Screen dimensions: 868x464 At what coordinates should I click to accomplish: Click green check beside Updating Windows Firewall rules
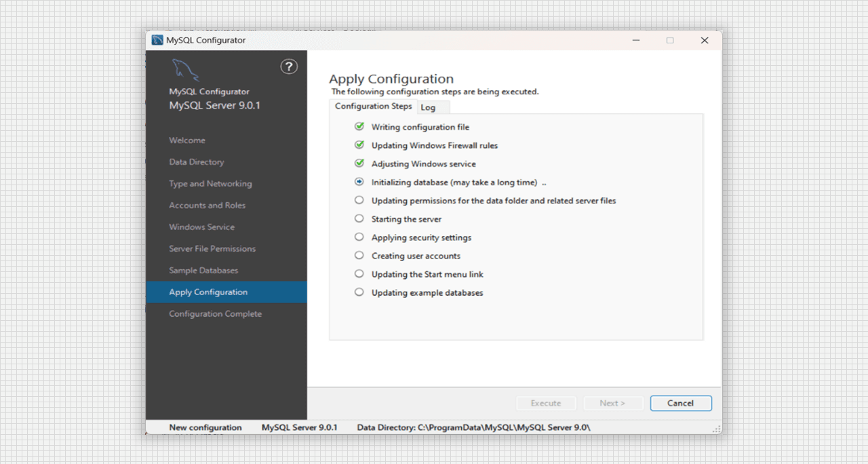[359, 145]
